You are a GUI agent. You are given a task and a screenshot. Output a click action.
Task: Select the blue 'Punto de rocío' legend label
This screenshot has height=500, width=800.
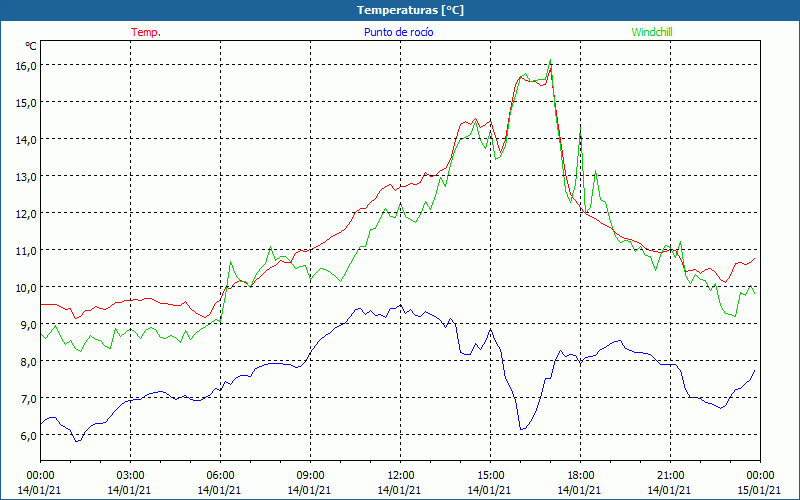pos(398,32)
